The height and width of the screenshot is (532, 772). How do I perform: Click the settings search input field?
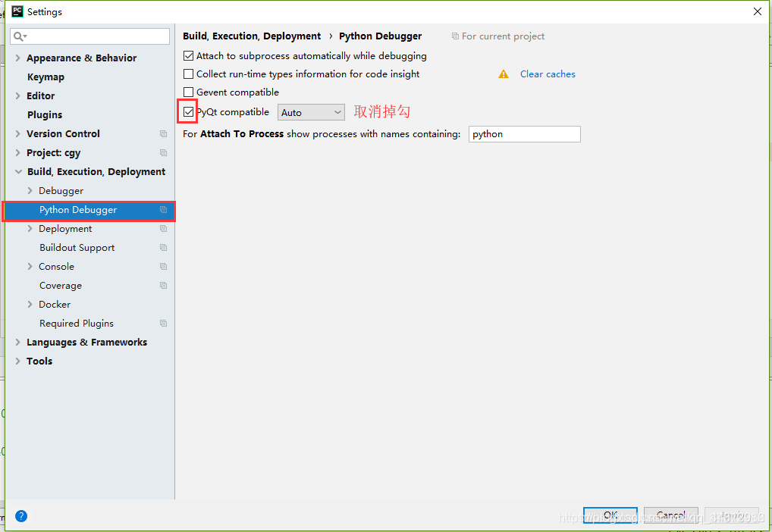[x=90, y=36]
